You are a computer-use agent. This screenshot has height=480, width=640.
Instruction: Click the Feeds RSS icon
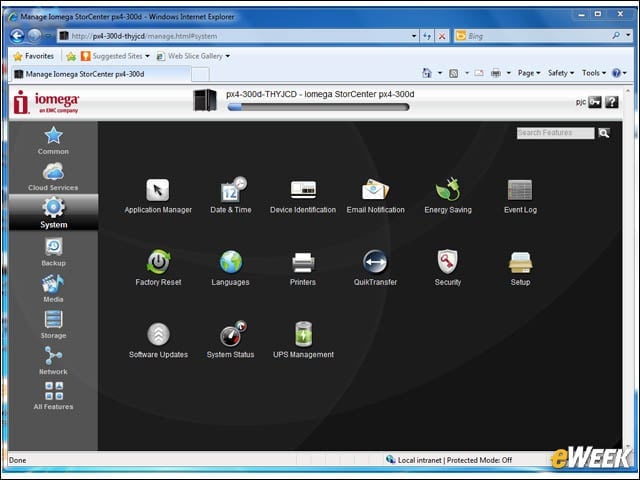point(453,73)
